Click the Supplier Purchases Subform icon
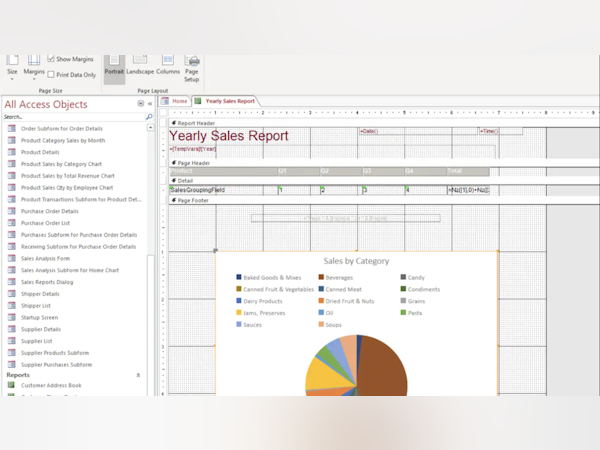Screen dimensions: 600x450 [12, 364]
